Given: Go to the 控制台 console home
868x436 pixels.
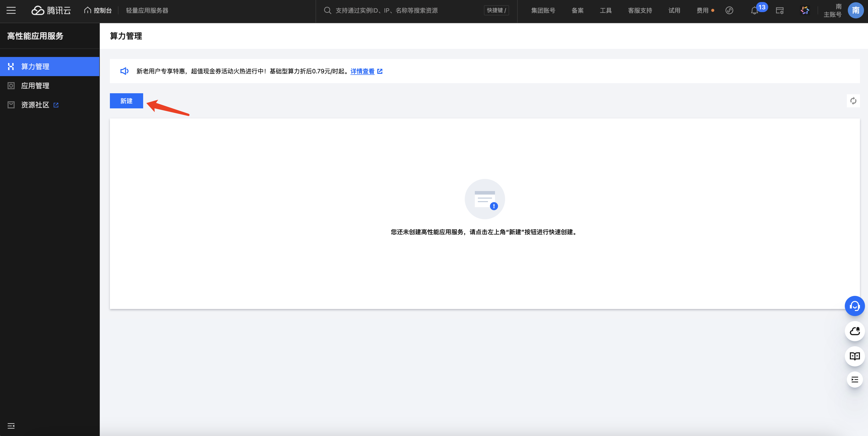Looking at the screenshot, I should [x=98, y=10].
